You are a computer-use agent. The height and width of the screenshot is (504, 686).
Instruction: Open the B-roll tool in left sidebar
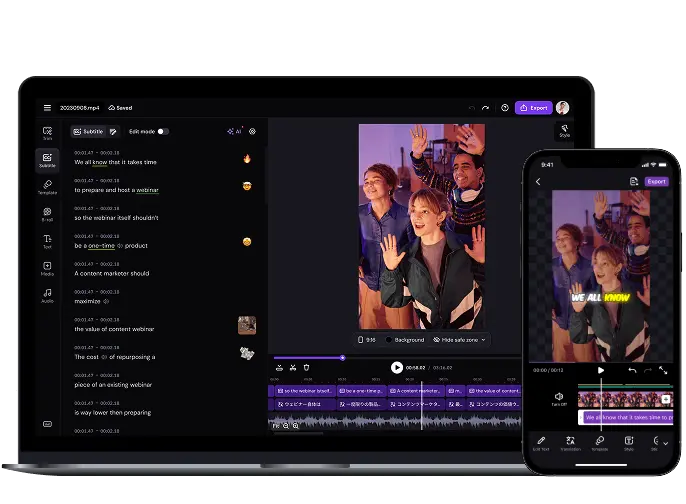tap(47, 214)
